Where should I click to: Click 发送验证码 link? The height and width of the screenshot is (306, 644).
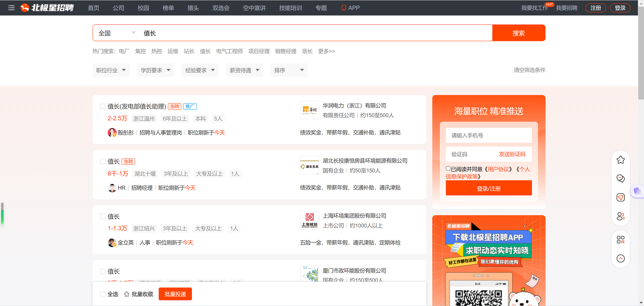[x=512, y=154]
